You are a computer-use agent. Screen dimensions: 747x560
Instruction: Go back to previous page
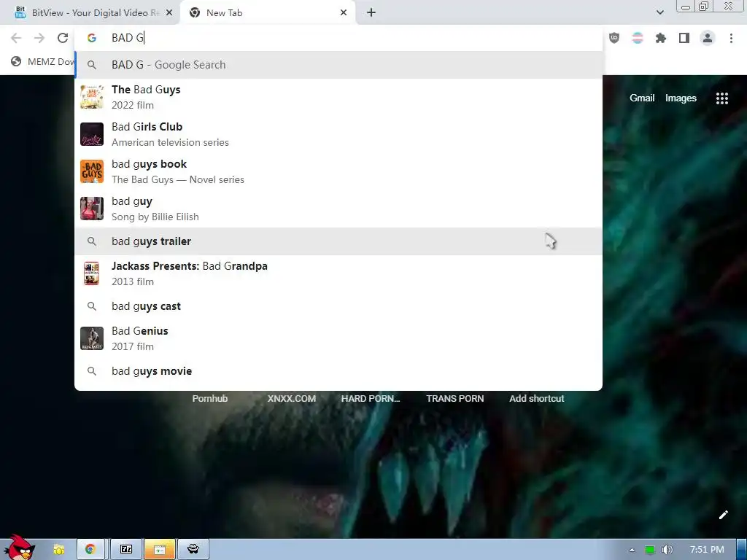[x=16, y=38]
